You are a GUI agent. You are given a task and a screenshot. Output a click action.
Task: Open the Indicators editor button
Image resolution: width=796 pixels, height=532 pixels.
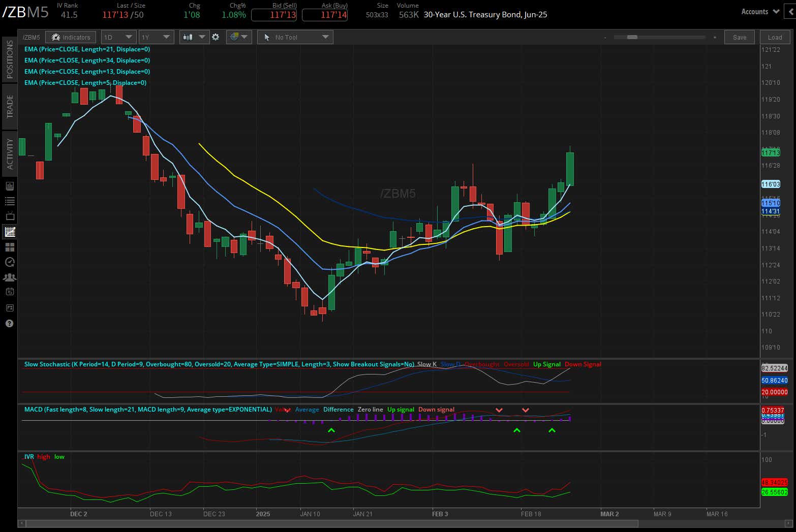click(x=71, y=37)
